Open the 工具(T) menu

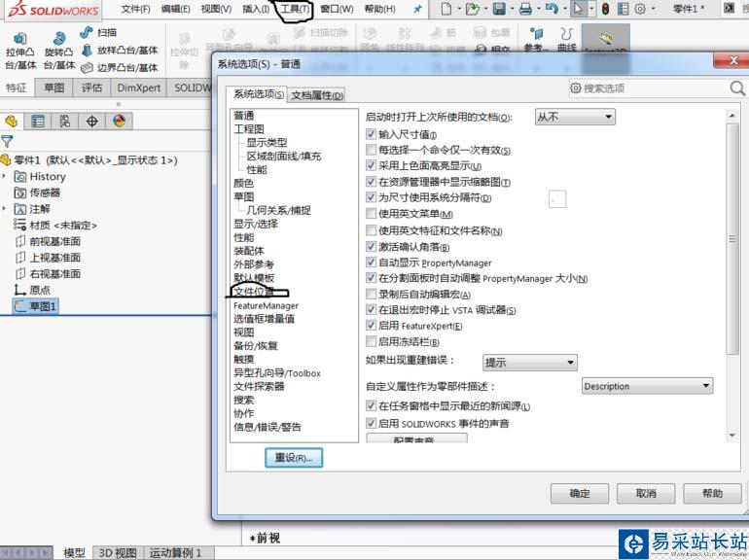click(295, 9)
